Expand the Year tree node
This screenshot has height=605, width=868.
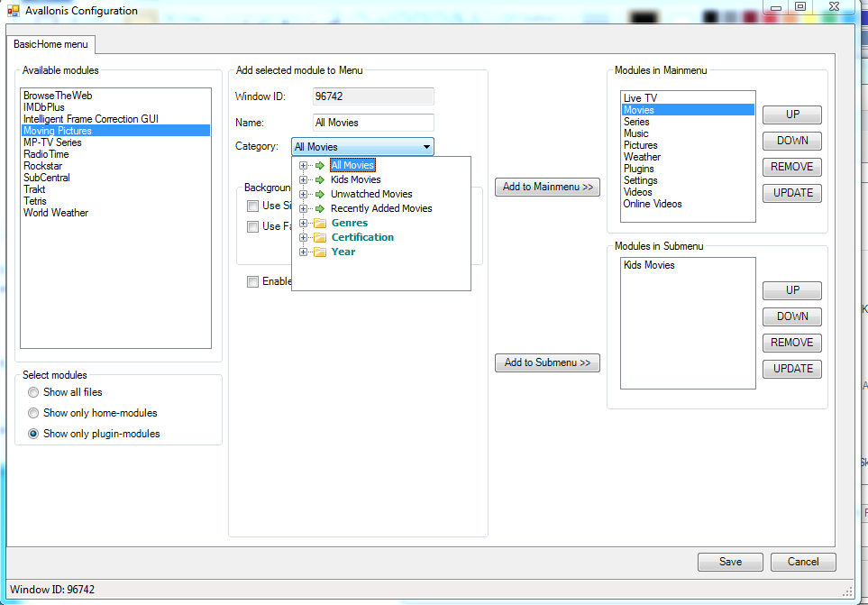304,252
